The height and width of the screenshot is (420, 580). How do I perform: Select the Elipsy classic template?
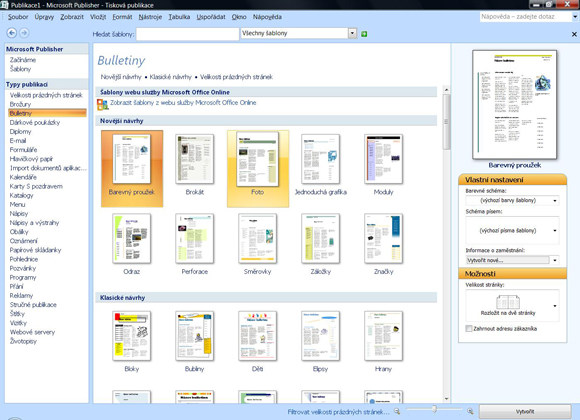(x=320, y=342)
